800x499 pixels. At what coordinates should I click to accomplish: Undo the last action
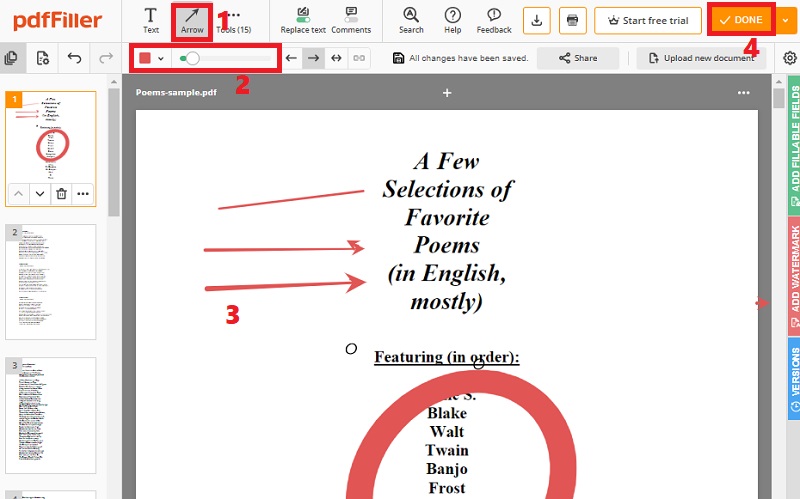click(74, 58)
